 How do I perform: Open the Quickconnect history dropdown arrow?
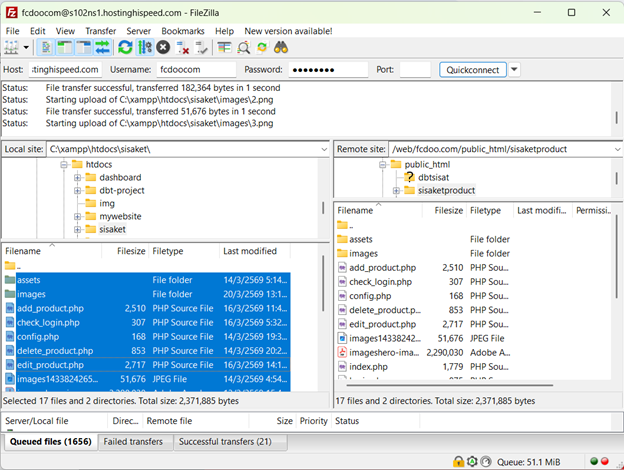(514, 70)
